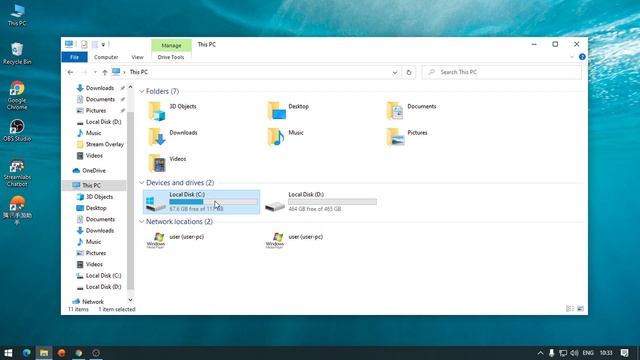Click in Search This PC field

(502, 72)
